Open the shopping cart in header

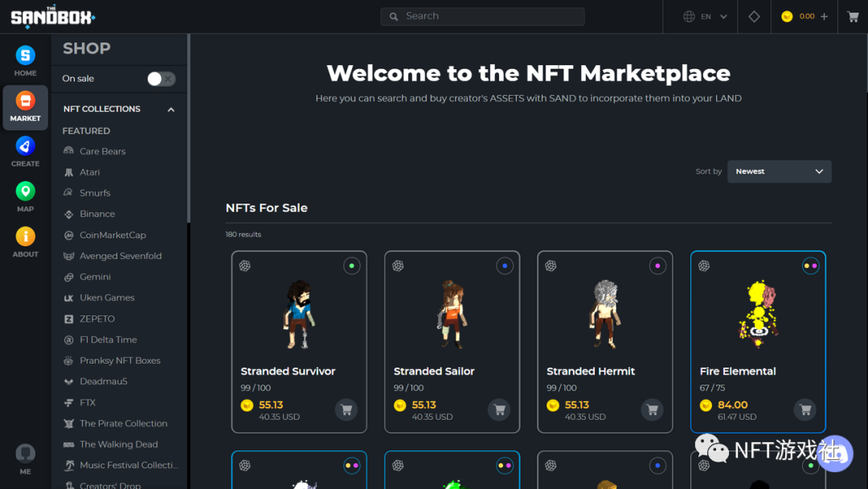853,17
